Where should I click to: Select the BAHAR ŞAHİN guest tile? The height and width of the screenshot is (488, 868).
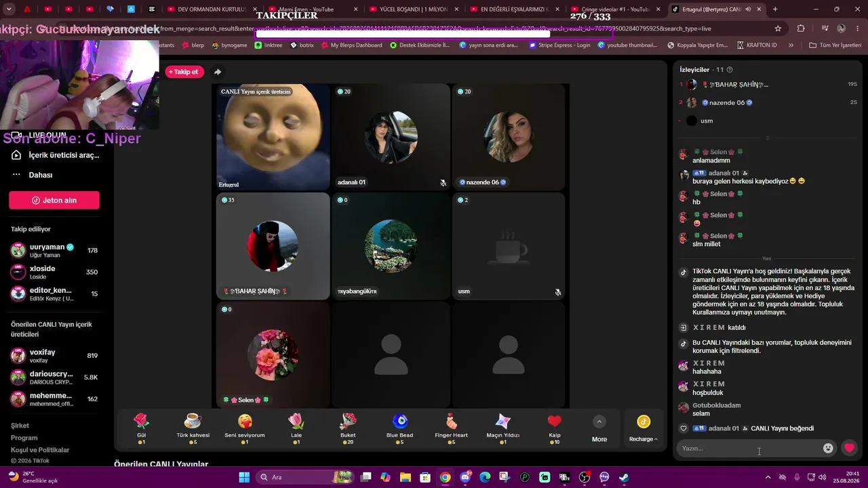click(273, 246)
